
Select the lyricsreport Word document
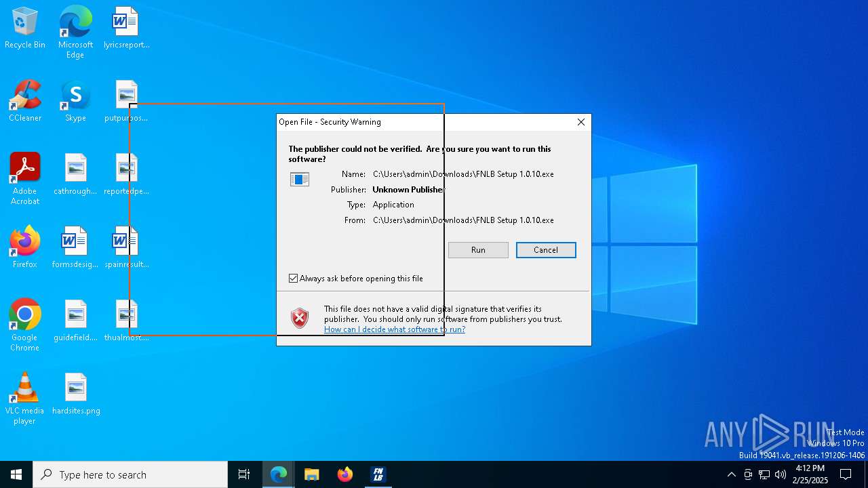(126, 28)
